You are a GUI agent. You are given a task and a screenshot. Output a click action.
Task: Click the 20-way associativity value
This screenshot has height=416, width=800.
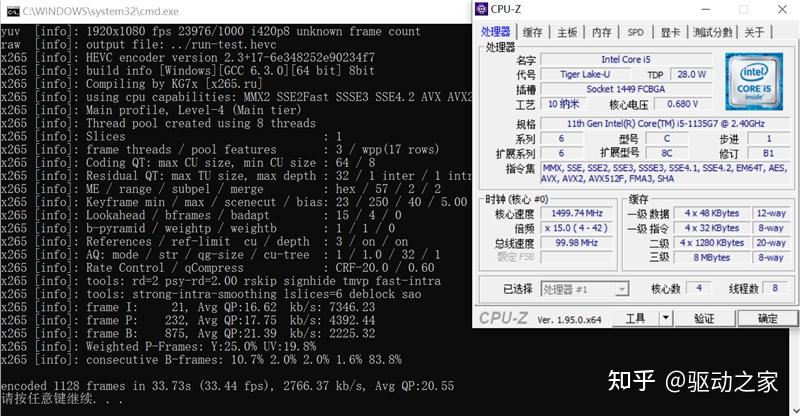[x=771, y=243]
